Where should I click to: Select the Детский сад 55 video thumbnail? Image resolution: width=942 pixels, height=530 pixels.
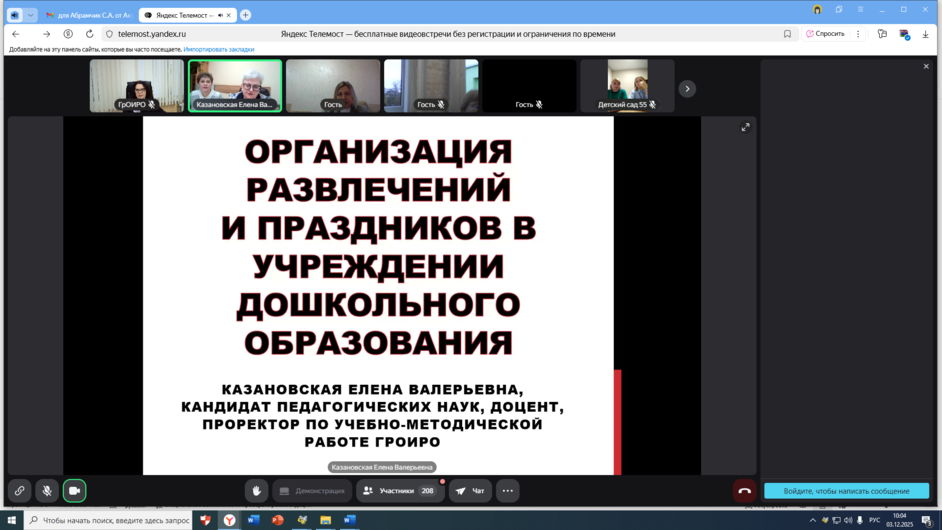pos(627,86)
